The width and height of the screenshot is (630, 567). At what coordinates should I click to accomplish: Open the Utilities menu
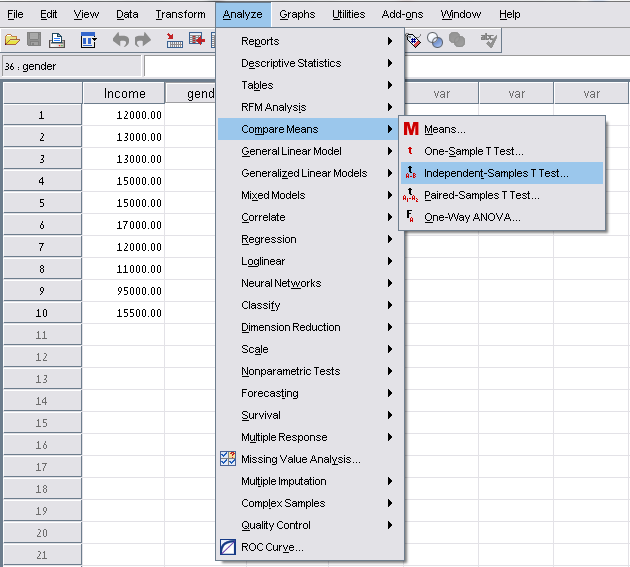click(348, 14)
